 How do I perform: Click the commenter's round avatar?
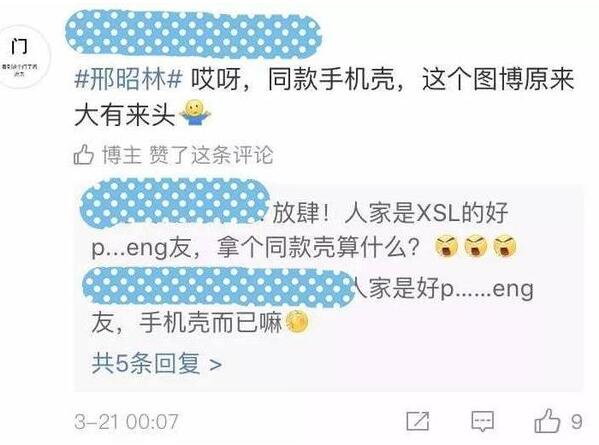click(23, 57)
